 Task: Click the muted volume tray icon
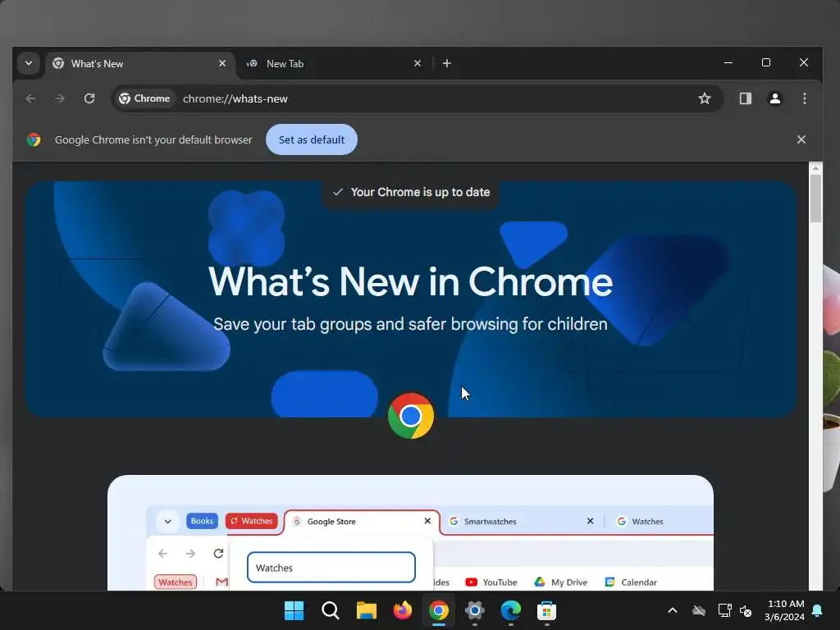tap(746, 610)
